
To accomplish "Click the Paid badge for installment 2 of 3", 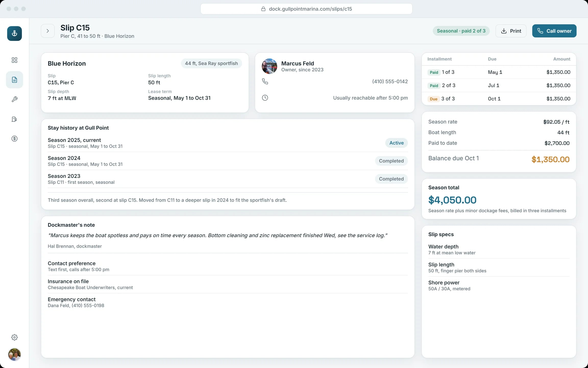I will [434, 86].
